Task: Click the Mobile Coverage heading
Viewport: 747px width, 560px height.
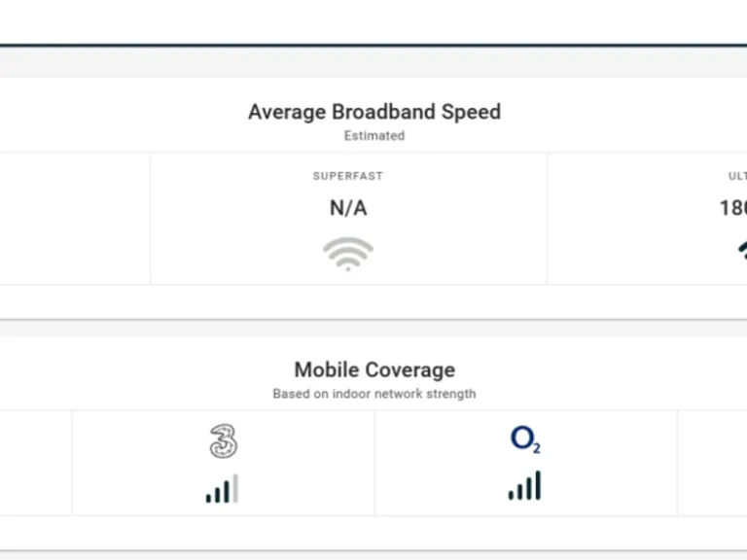Action: [x=373, y=369]
